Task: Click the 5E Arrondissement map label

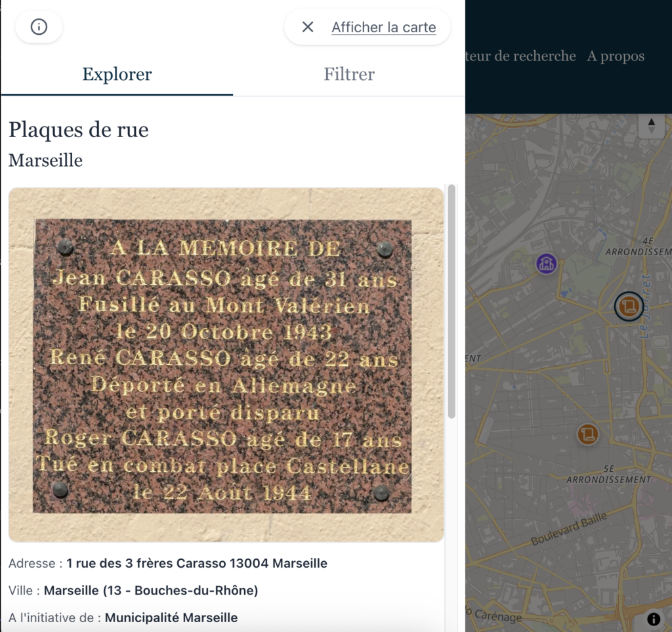Action: (608, 474)
